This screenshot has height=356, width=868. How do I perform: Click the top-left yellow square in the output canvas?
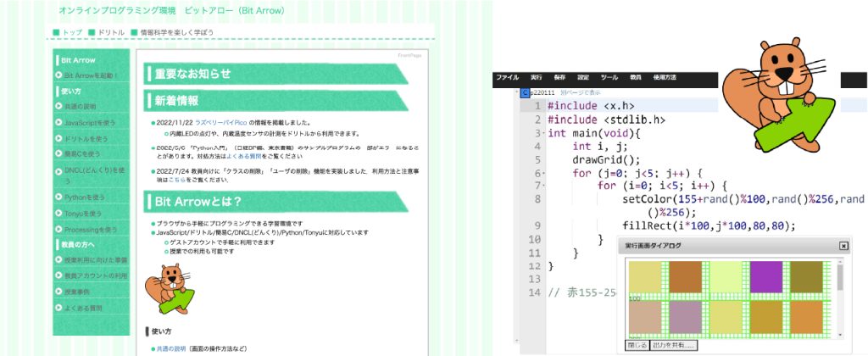[645, 277]
